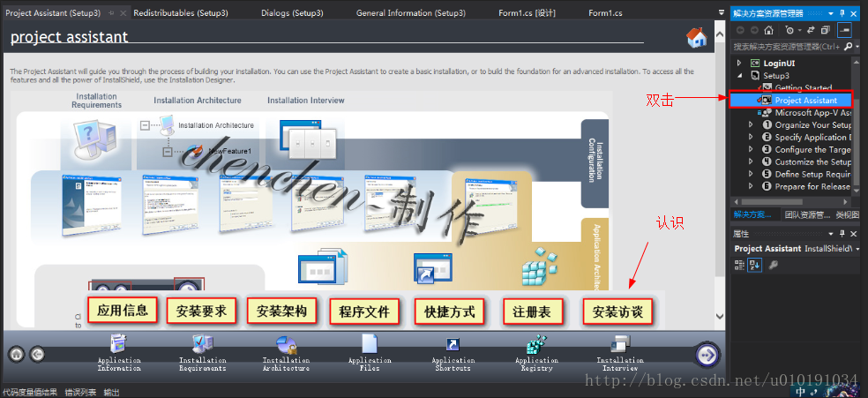Select Microsoft App-V Assistant tree item
The height and width of the screenshot is (398, 868).
pos(812,112)
